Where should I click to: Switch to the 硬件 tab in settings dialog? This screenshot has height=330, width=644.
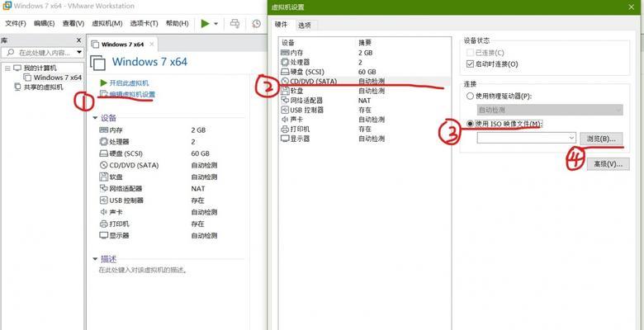tap(282, 25)
